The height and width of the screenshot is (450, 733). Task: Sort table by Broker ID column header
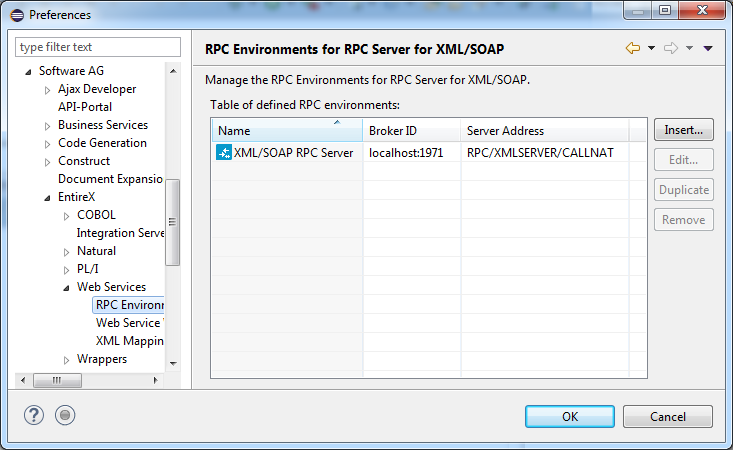[x=411, y=130]
